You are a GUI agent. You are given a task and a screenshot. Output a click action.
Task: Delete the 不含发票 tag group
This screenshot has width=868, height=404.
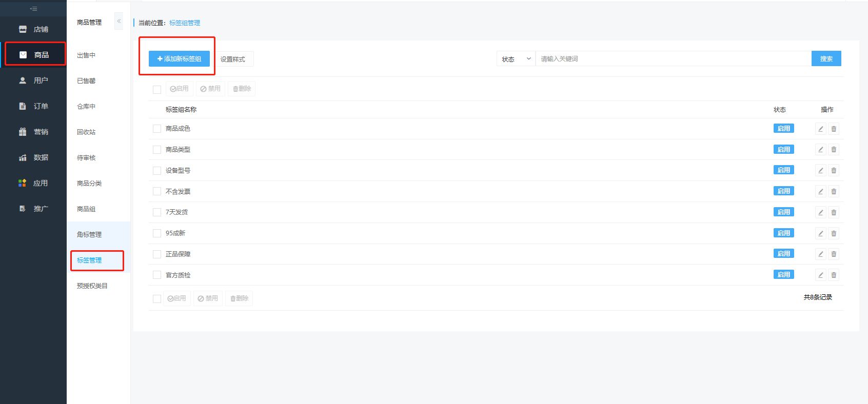[x=834, y=191]
